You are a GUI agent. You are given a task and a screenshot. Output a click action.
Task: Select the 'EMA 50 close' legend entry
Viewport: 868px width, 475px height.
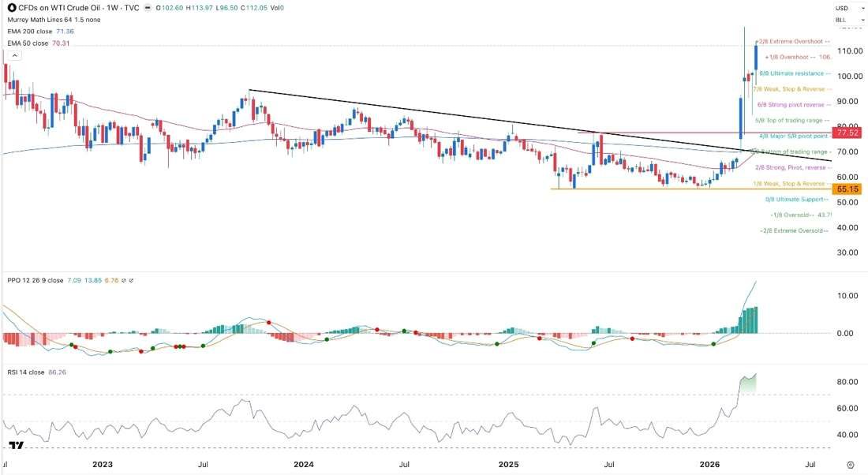coord(28,43)
